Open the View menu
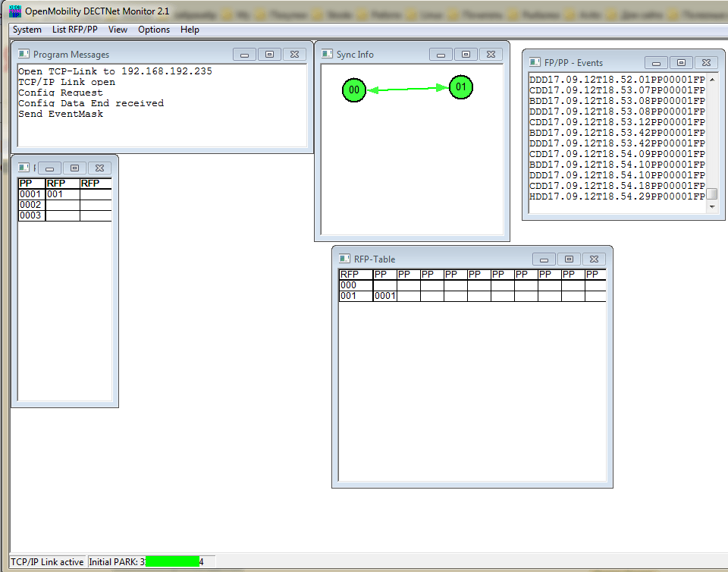 [x=118, y=30]
